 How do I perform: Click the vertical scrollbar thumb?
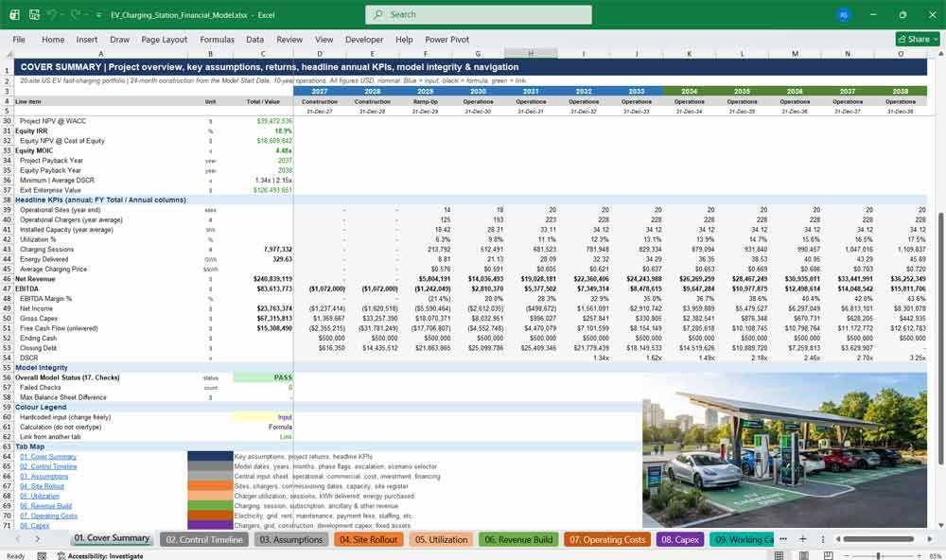coord(940,337)
